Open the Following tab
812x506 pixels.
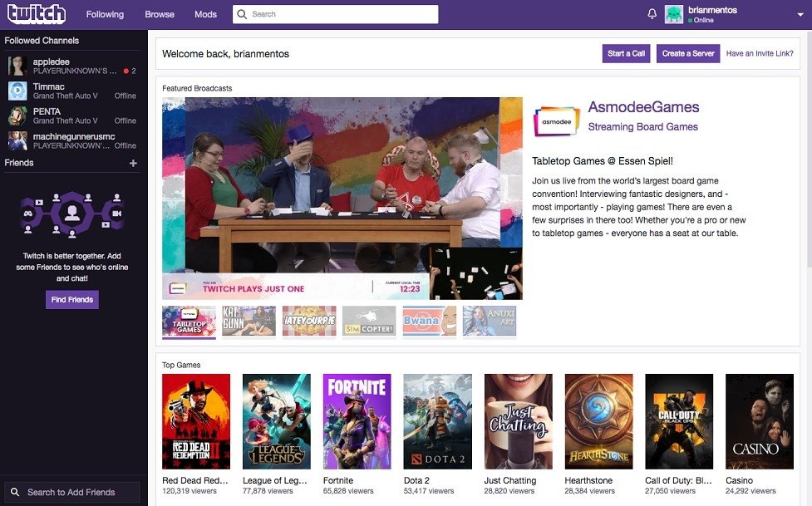point(105,14)
